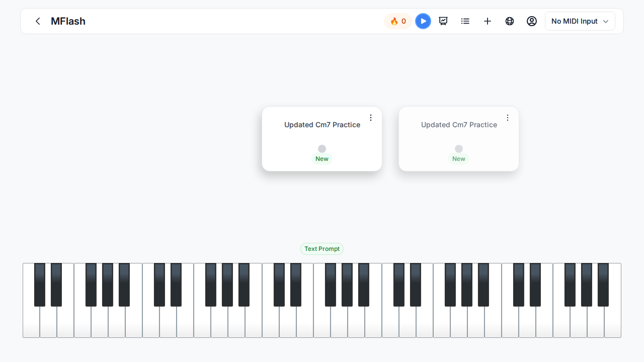Open the user profile icon
This screenshot has height=362, width=644.
coord(532,21)
